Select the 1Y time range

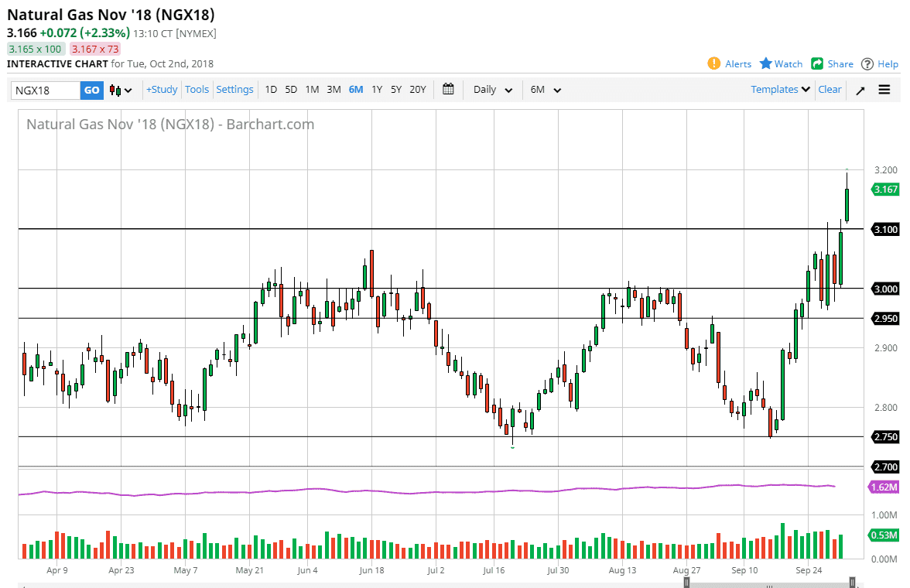click(x=378, y=90)
